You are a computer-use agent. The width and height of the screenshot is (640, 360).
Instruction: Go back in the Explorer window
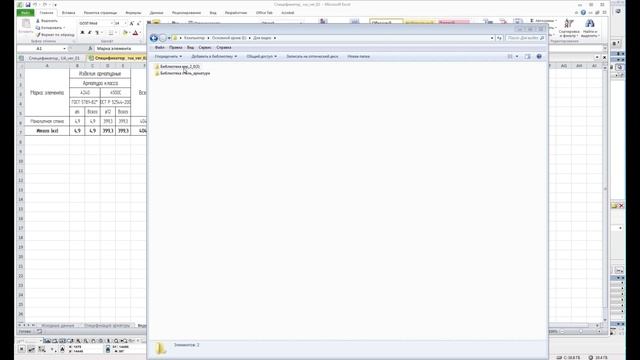[x=153, y=38]
